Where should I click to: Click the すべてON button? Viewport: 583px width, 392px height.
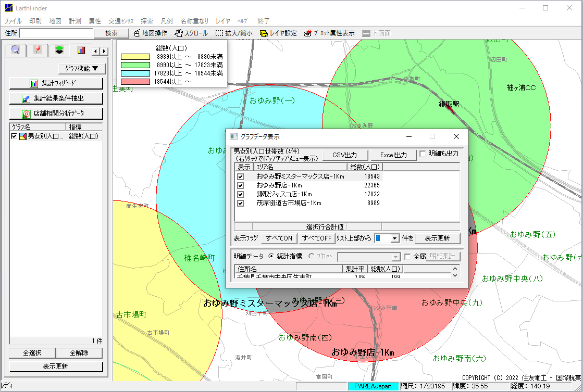(279, 238)
